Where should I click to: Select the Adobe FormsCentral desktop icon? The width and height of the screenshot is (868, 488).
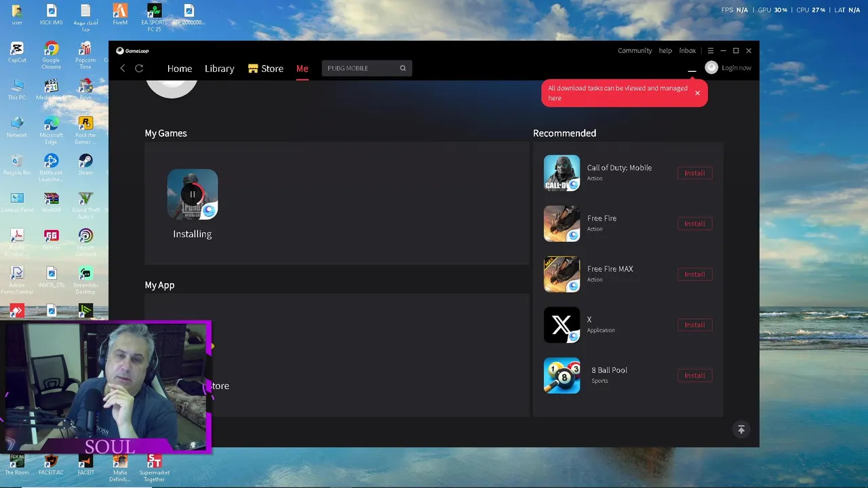[17, 281]
